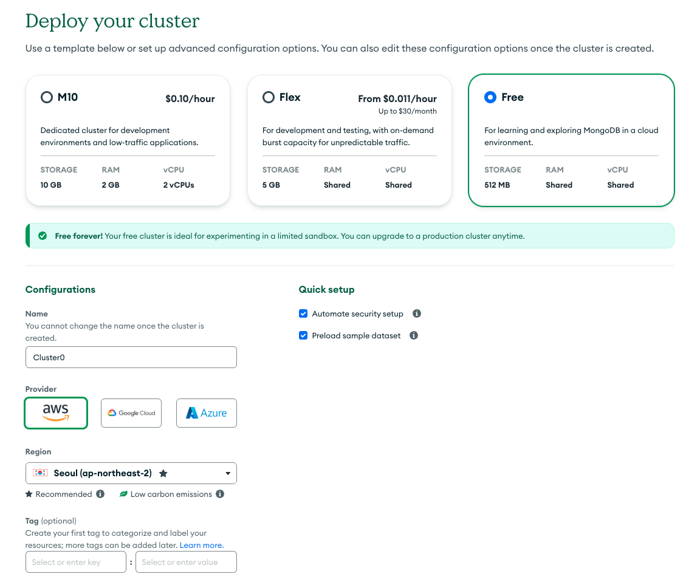The image size is (700, 588).
Task: Click info icon next to Recommended label
Action: click(x=100, y=494)
